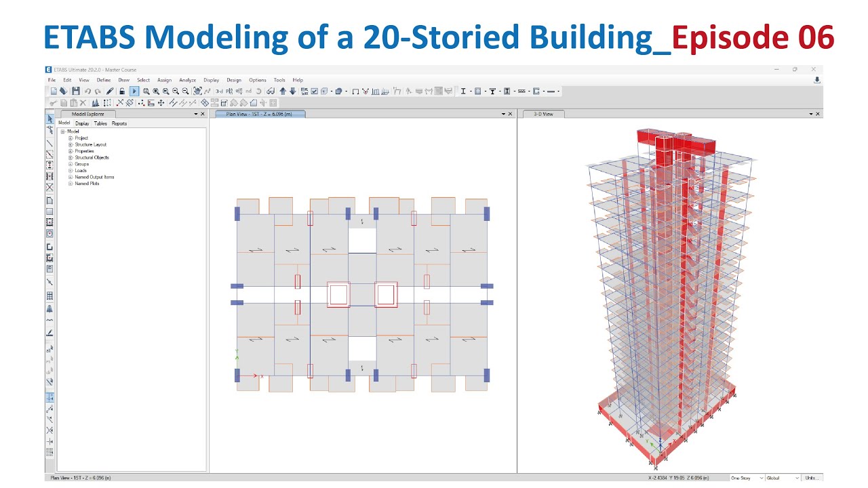This screenshot has width=868, height=488.
Task: Click the perspective glasses icon
Action: point(271,91)
